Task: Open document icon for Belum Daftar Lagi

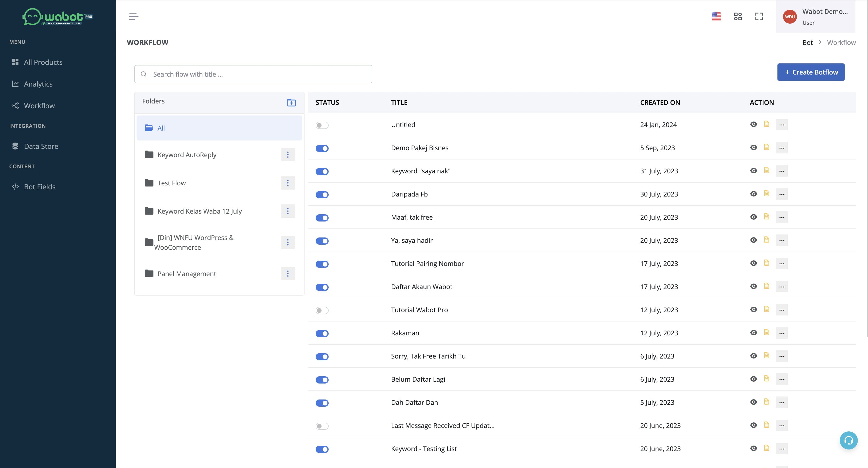Action: pos(767,378)
